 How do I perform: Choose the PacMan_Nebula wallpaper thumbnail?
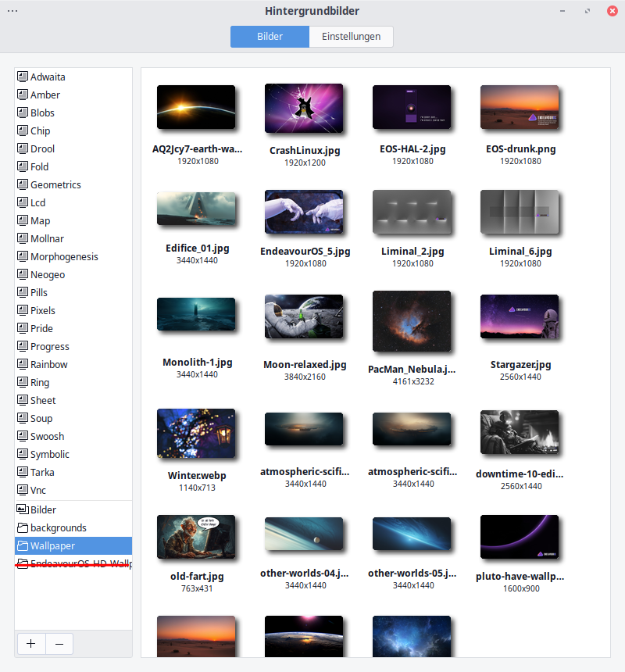coord(412,321)
